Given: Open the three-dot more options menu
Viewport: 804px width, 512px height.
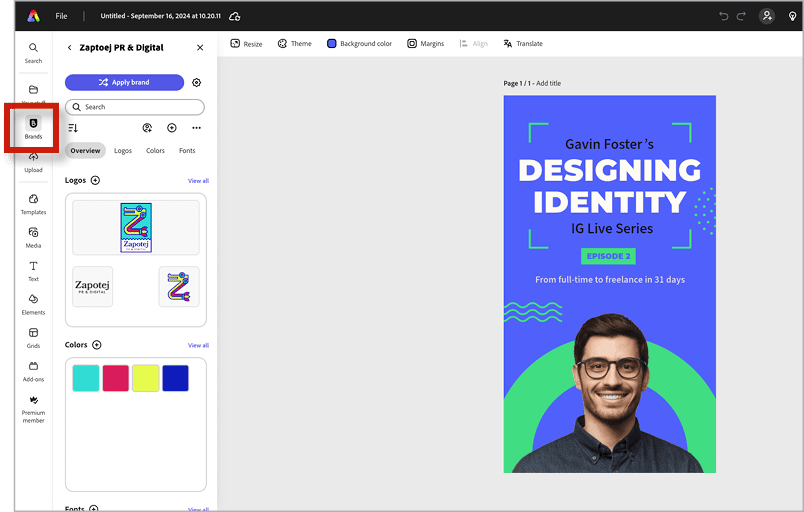Looking at the screenshot, I should [196, 128].
